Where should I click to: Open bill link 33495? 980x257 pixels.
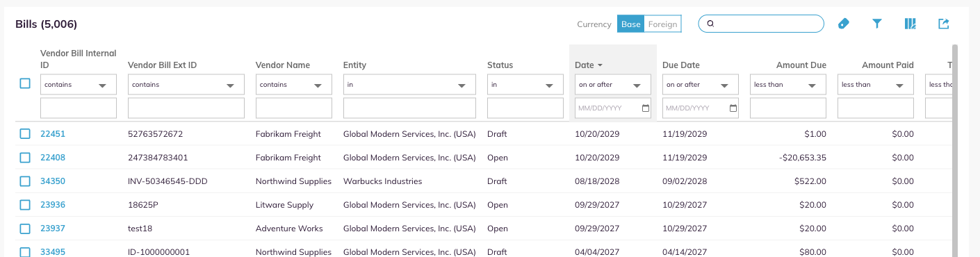click(53, 252)
